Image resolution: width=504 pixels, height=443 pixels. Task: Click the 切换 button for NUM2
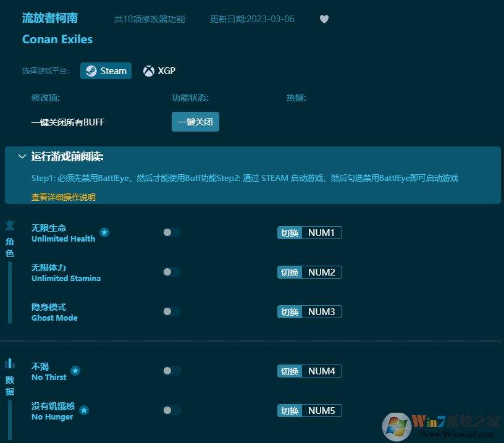pos(290,272)
